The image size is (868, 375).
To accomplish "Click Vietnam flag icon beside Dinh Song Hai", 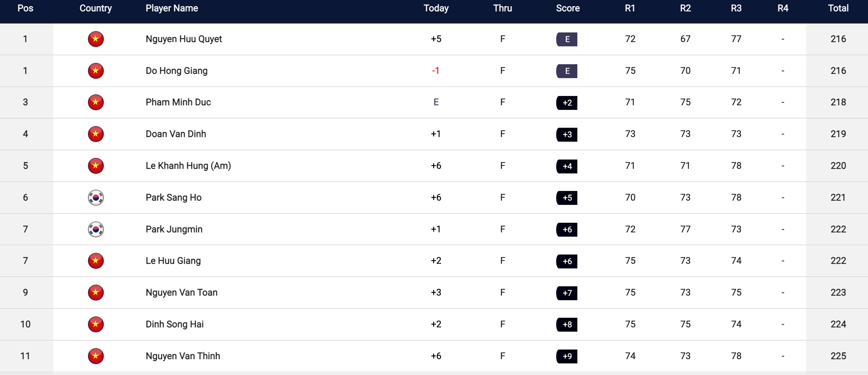I will click(96, 324).
